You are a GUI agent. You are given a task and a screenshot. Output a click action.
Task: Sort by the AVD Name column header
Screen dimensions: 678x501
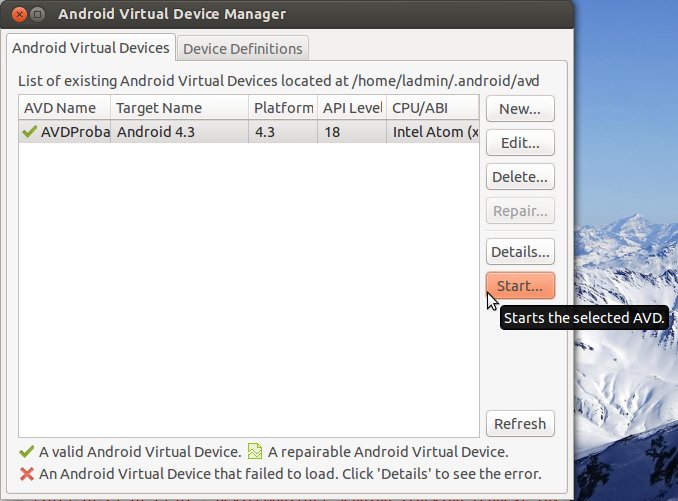(x=64, y=108)
